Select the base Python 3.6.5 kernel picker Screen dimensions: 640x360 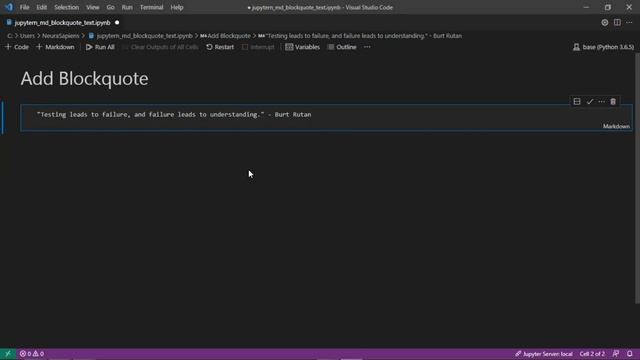pos(604,47)
